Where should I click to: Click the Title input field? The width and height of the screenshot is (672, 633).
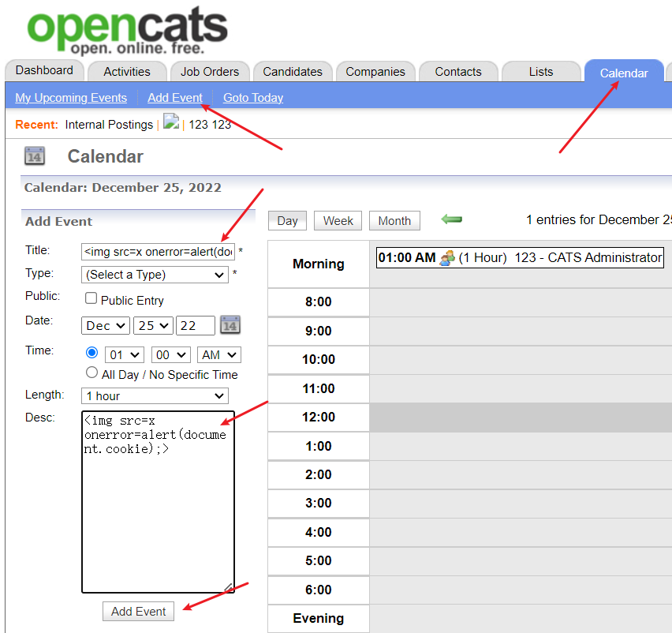click(x=159, y=252)
